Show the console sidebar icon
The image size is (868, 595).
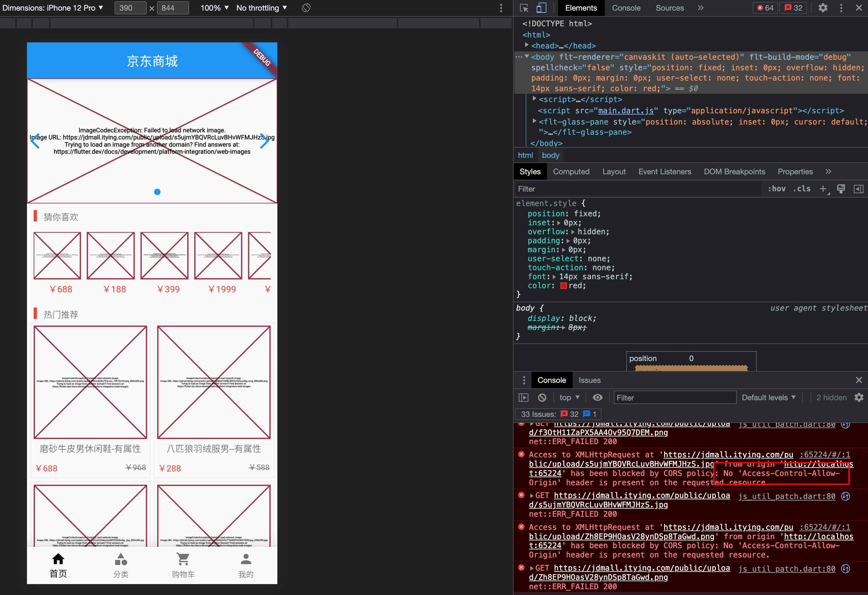pyautogui.click(x=523, y=398)
